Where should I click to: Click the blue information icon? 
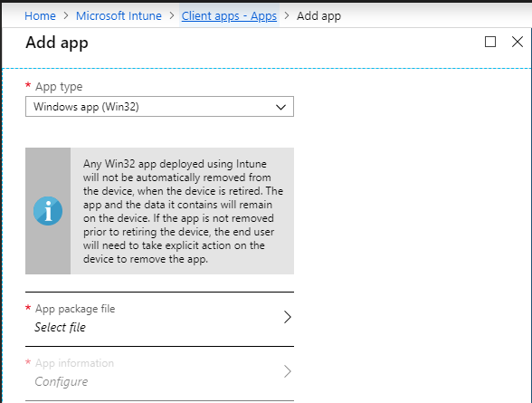[x=48, y=211]
